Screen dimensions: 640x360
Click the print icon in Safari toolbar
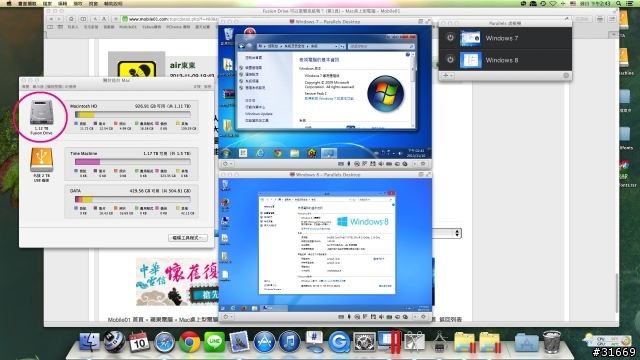[x=600, y=19]
